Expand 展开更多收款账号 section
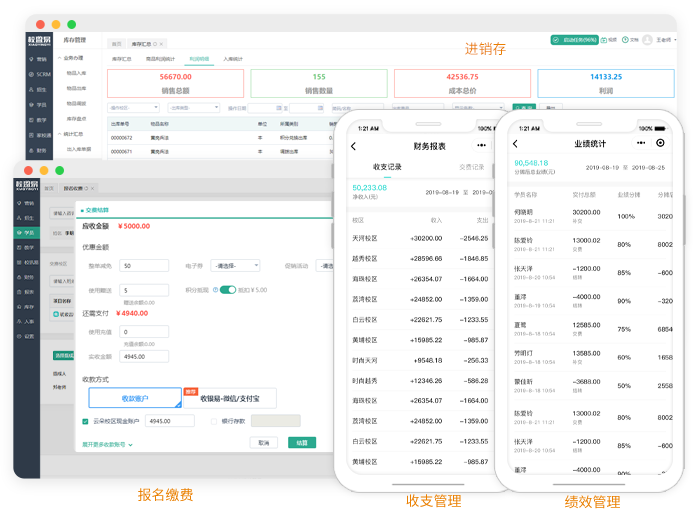The width and height of the screenshot is (693, 514). [105, 443]
